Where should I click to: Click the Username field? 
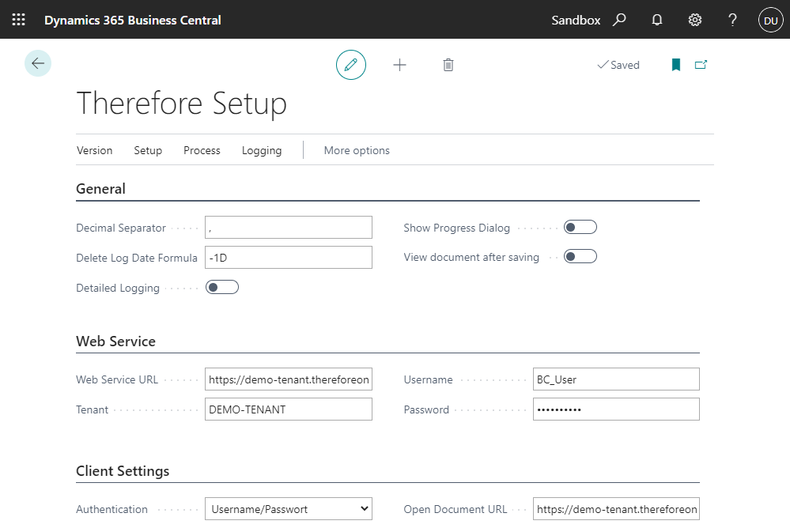[616, 379]
